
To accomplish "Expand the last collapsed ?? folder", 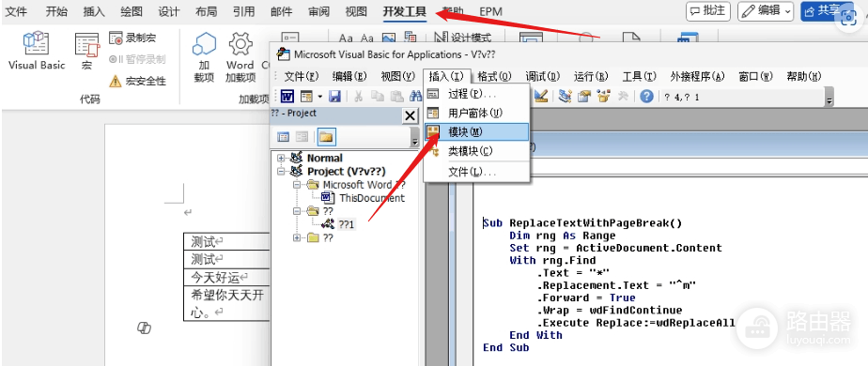I will coord(297,237).
